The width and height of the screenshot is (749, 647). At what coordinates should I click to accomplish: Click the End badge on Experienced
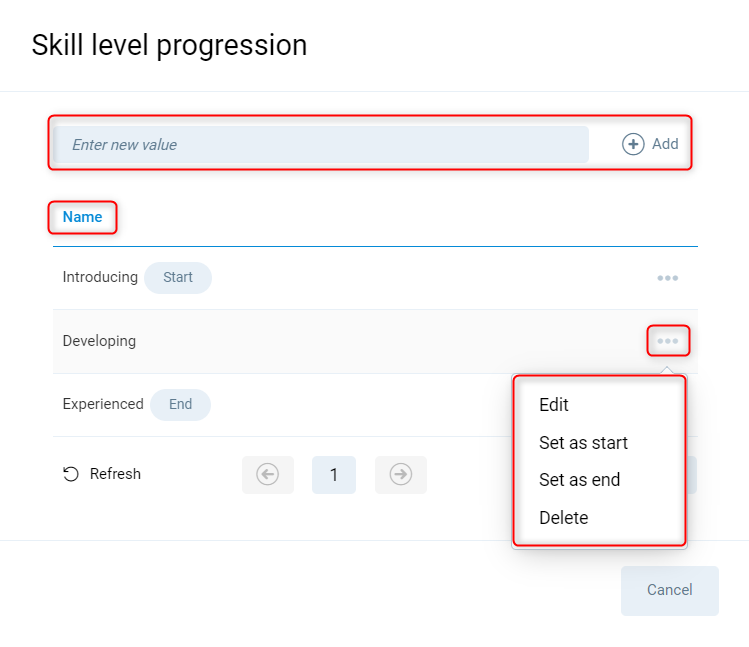[x=180, y=404]
